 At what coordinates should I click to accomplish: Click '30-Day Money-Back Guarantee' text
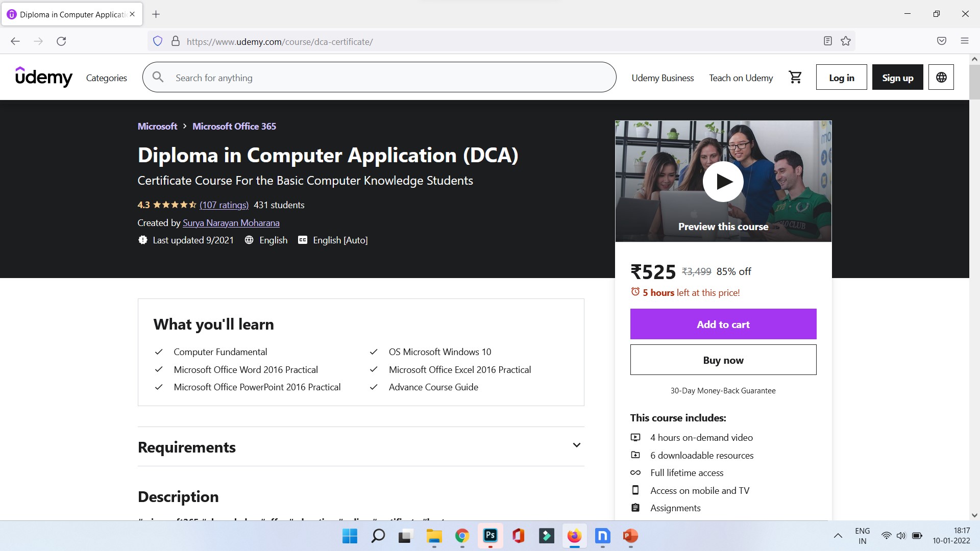723,390
